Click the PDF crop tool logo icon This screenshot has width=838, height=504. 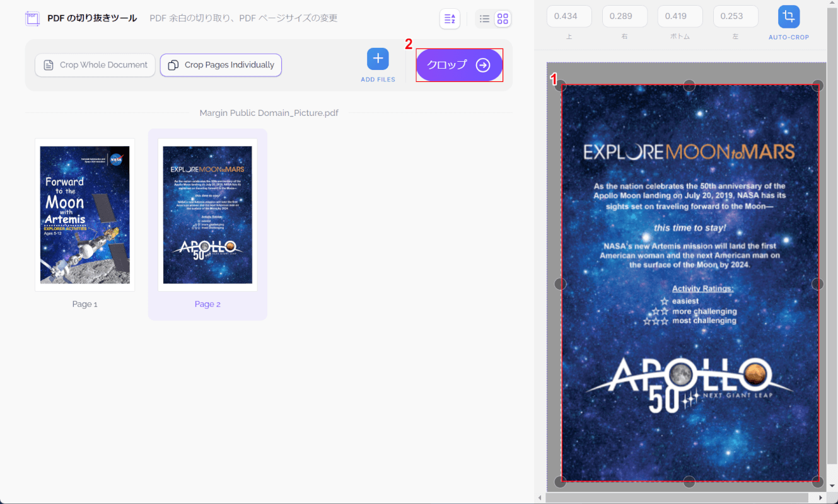pyautogui.click(x=32, y=18)
